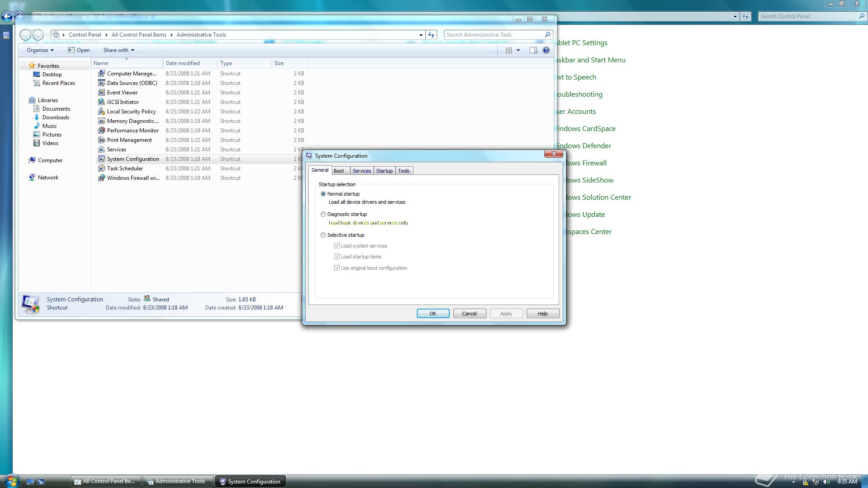Sort by Name column header
Viewport: 868px width, 488px height.
point(127,63)
